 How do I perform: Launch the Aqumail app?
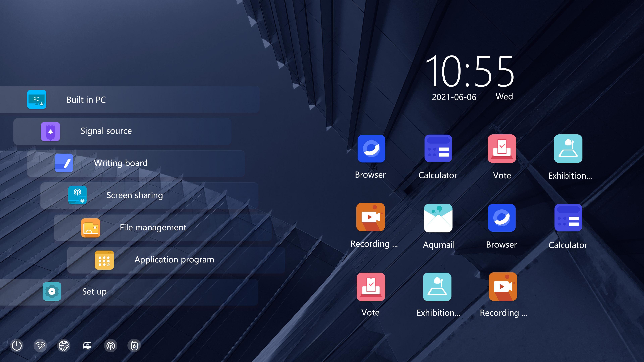pos(438,218)
